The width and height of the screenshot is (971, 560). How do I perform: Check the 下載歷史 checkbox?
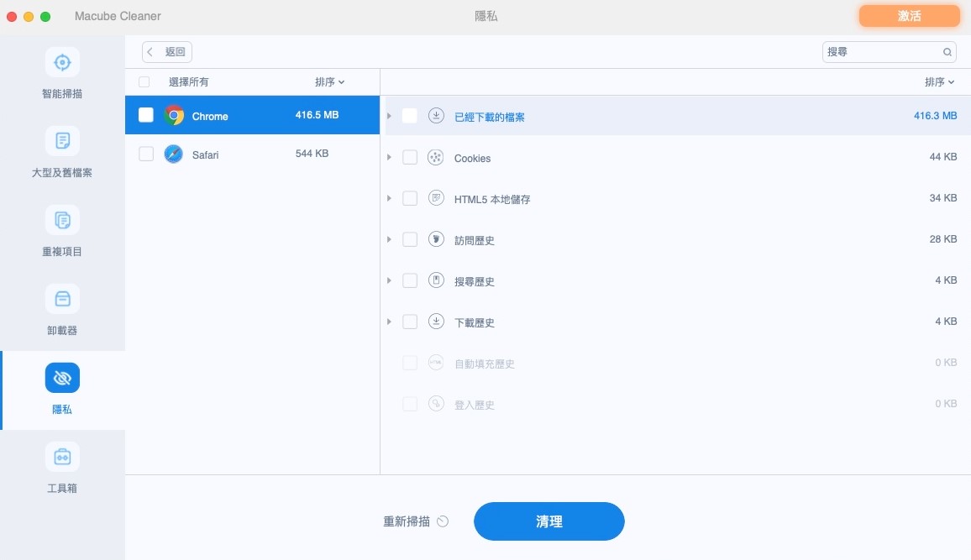pos(409,322)
